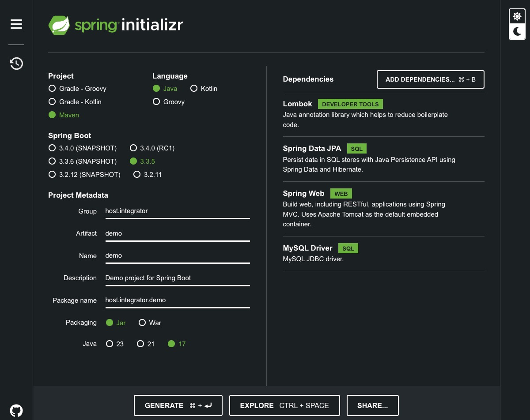This screenshot has height=420, width=530.
Task: Click the Spring Initializr logo
Action: 116,25
